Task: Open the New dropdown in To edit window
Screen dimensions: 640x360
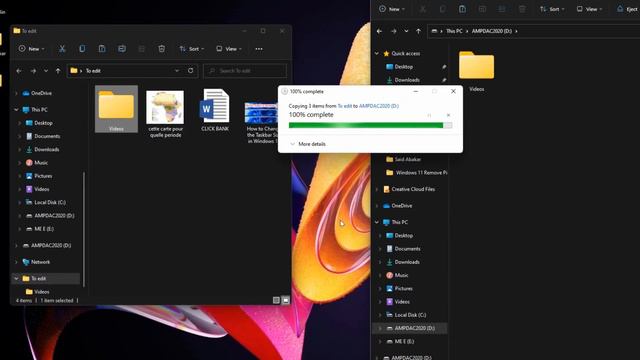Action: click(31, 49)
